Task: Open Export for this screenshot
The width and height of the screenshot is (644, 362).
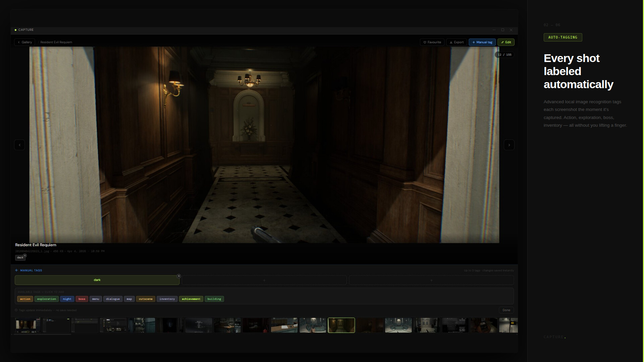Action: click(x=457, y=42)
